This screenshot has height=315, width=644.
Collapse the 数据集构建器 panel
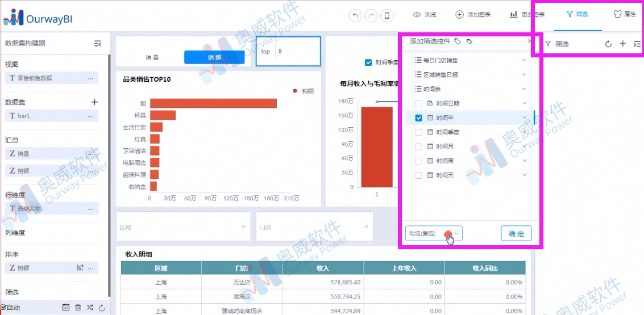97,44
